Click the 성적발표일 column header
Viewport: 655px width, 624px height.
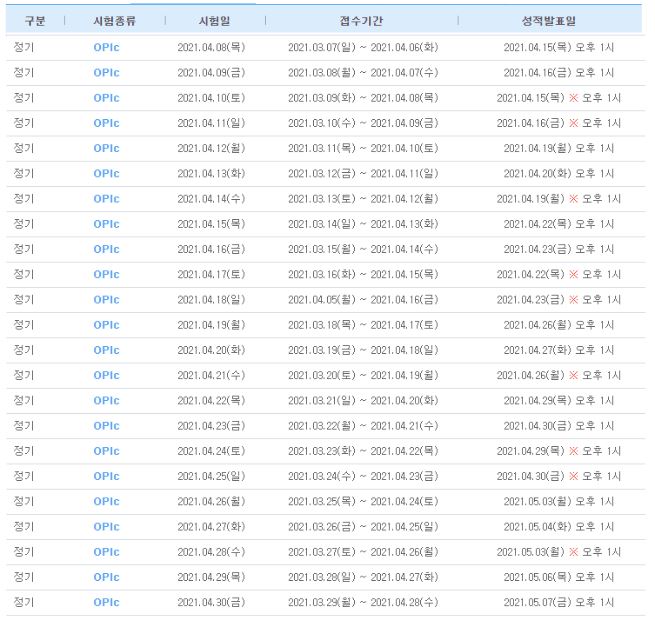[549, 21]
